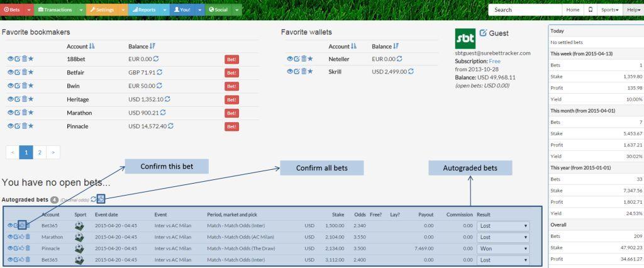Viewport: 644px width, 268px height.
Task: Refresh the Betfair GBP 71.91 balance
Action: click(x=159, y=72)
